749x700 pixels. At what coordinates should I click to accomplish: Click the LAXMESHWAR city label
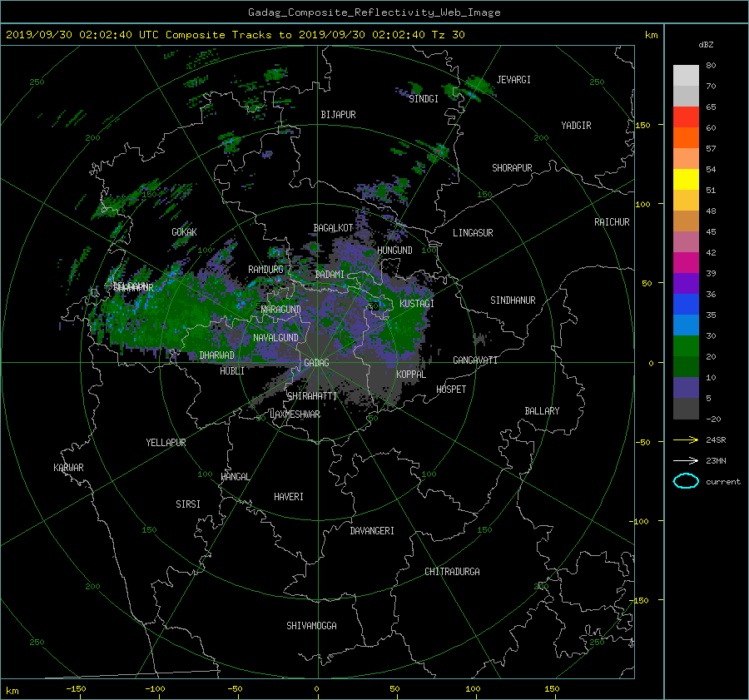coord(295,415)
